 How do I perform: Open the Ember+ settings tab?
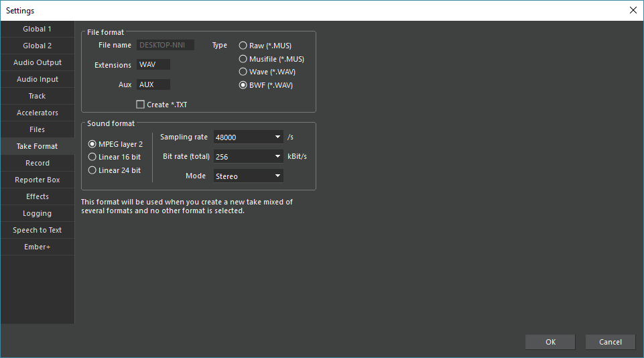38,247
